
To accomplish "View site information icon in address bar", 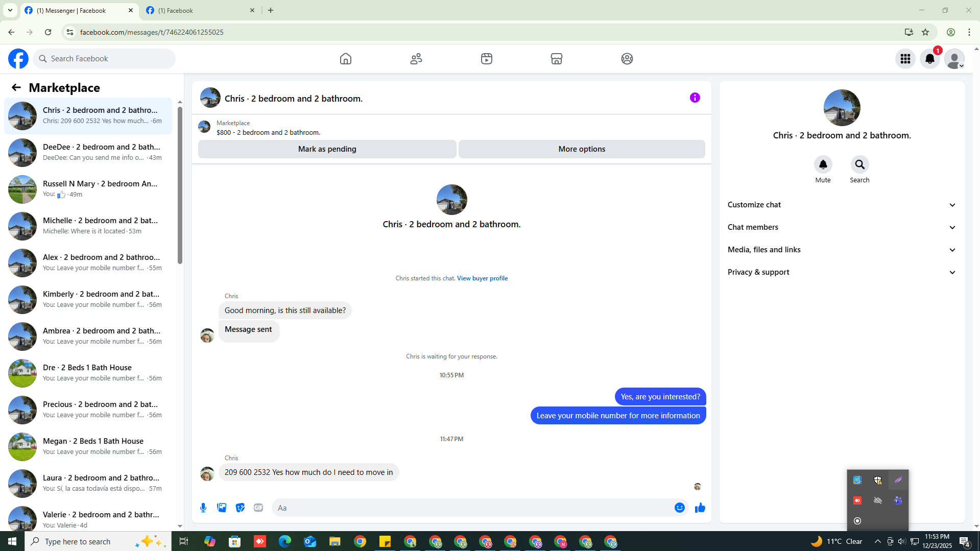I will point(70,32).
